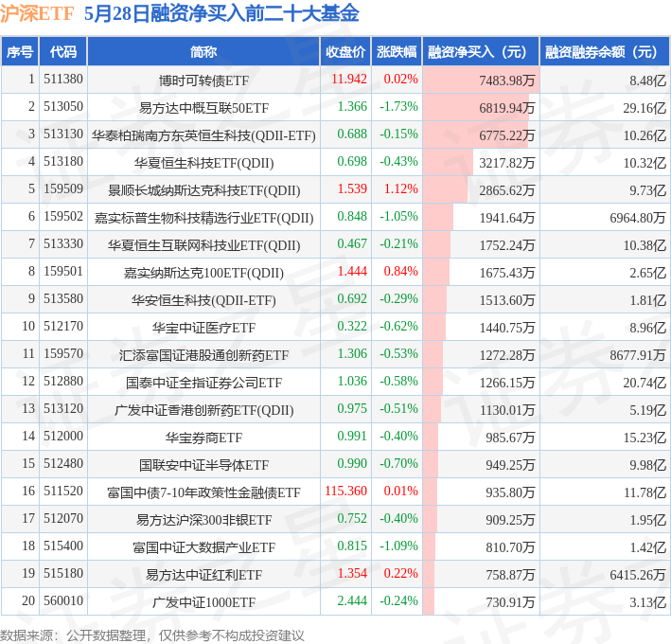Select 嘉实标普生物科技精选行业ETF(QDII) name
Viewport: 671px width, 644px height.
(203, 218)
